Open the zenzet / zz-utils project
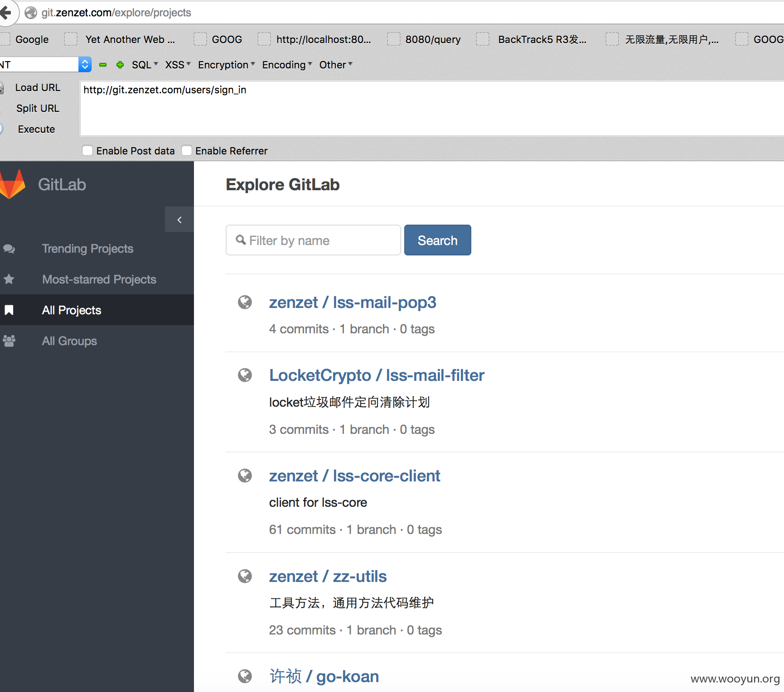The height and width of the screenshot is (692, 784). (x=328, y=576)
